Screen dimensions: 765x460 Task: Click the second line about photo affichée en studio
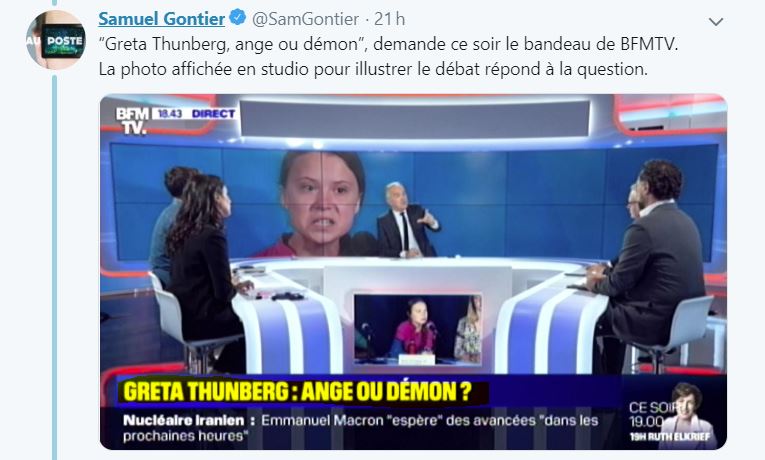(x=373, y=69)
